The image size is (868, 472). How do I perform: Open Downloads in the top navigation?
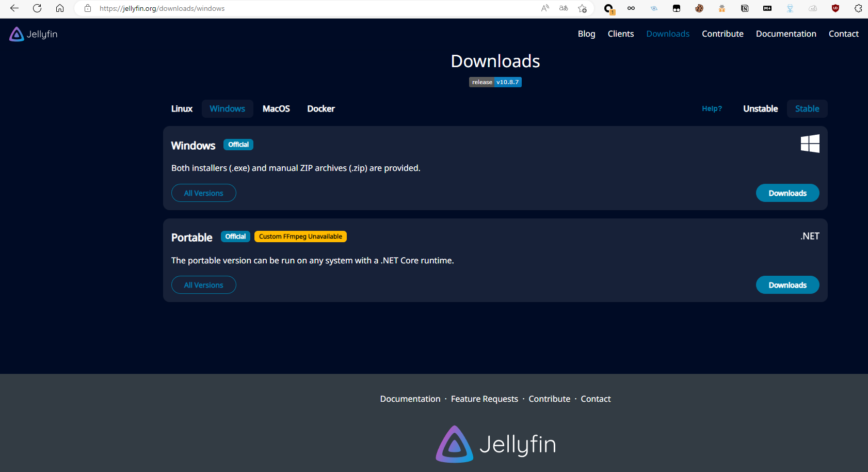pyautogui.click(x=668, y=34)
